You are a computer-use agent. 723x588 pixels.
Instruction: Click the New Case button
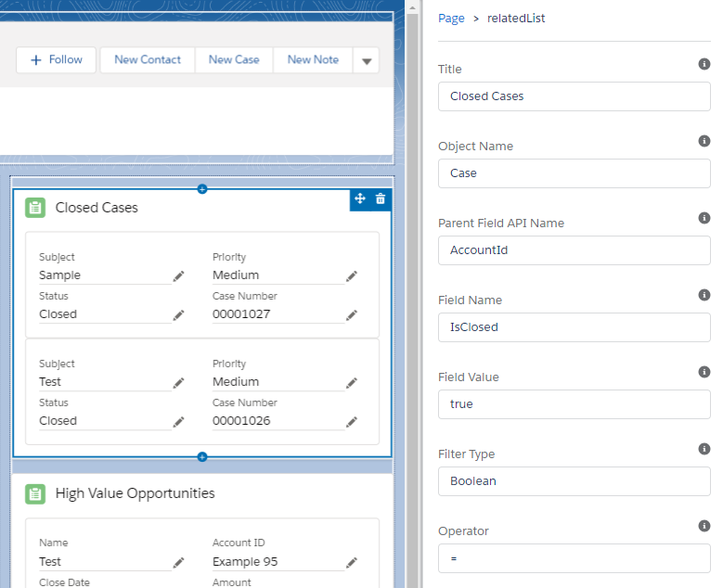click(234, 60)
